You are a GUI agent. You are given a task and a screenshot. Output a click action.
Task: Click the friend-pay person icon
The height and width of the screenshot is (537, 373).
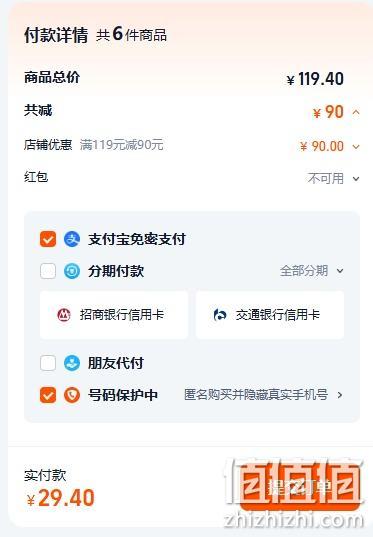pyautogui.click(x=72, y=363)
